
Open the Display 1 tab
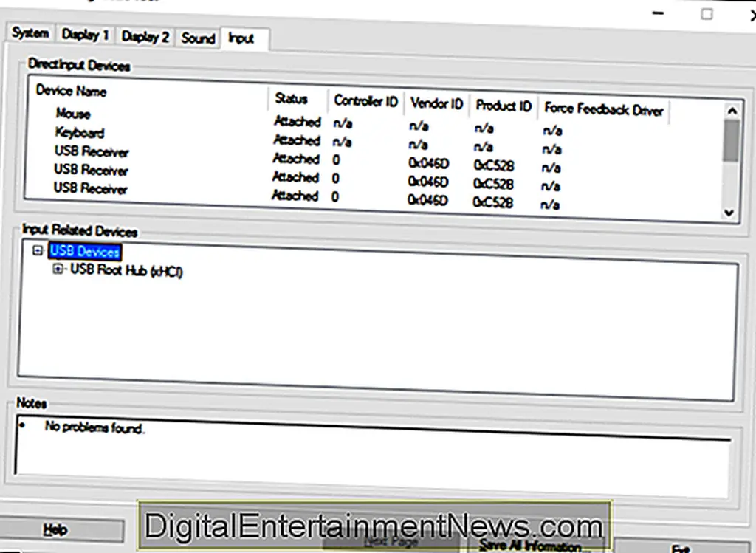click(x=85, y=35)
